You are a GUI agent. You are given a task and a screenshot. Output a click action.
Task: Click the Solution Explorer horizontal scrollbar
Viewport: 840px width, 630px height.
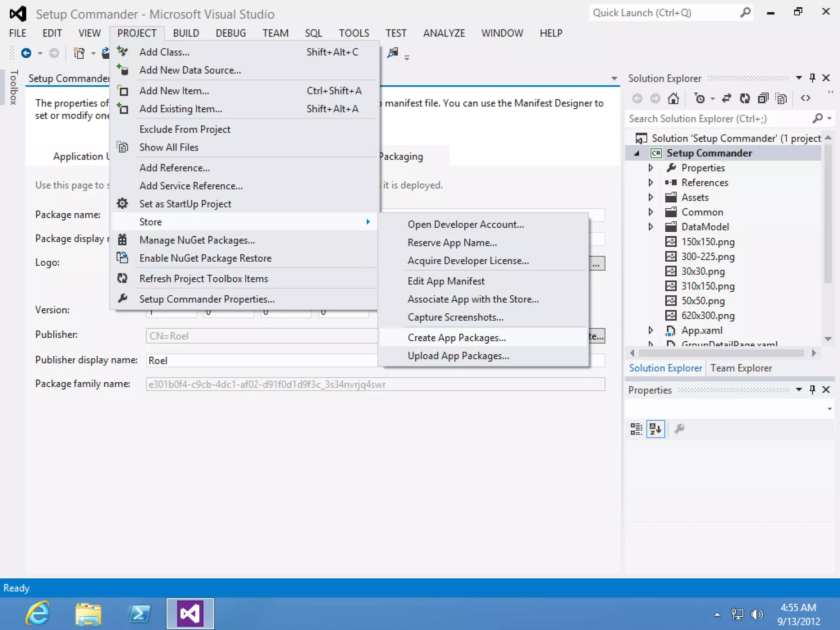coord(721,353)
